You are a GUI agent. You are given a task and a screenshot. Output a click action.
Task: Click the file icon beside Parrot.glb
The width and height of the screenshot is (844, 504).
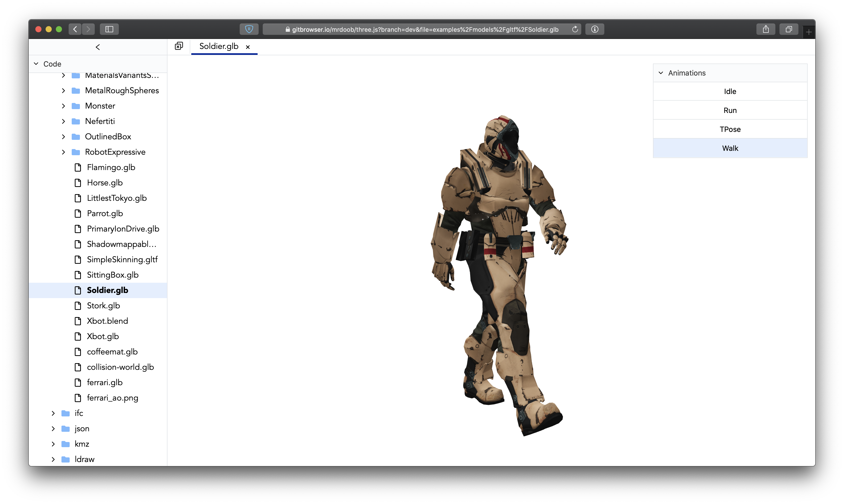pyautogui.click(x=78, y=213)
